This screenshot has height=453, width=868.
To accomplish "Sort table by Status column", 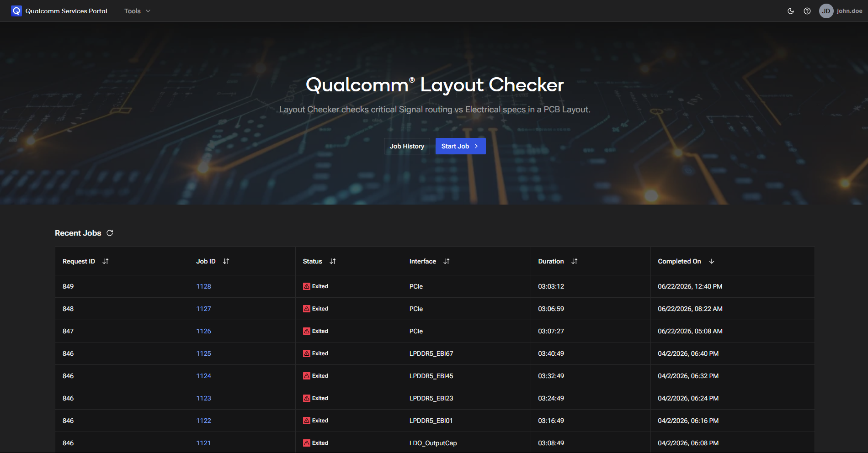I will tap(333, 261).
